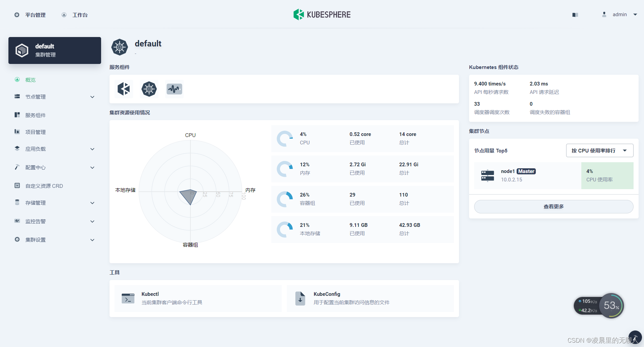
Task: Open the KubeSphere service component icon
Action: [124, 89]
